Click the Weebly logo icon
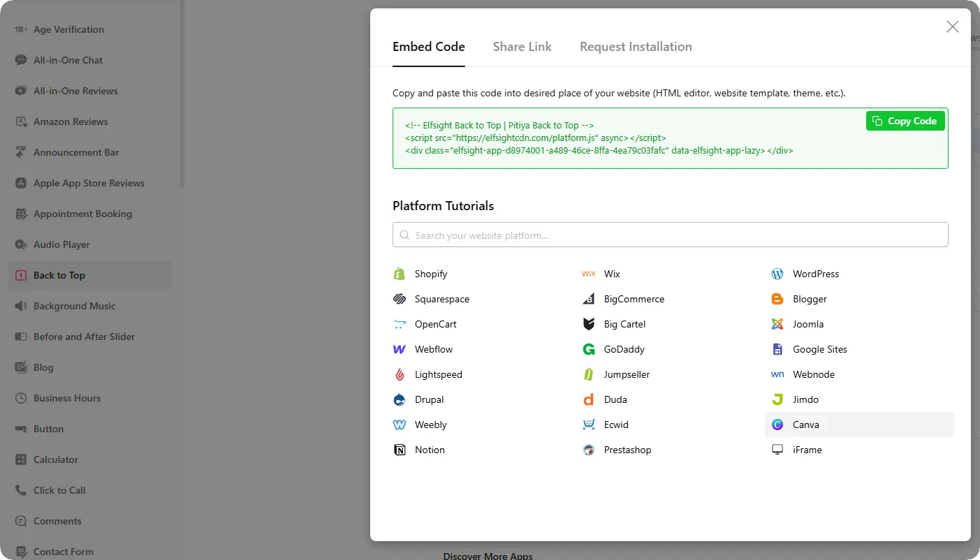The width and height of the screenshot is (980, 560). pyautogui.click(x=400, y=425)
